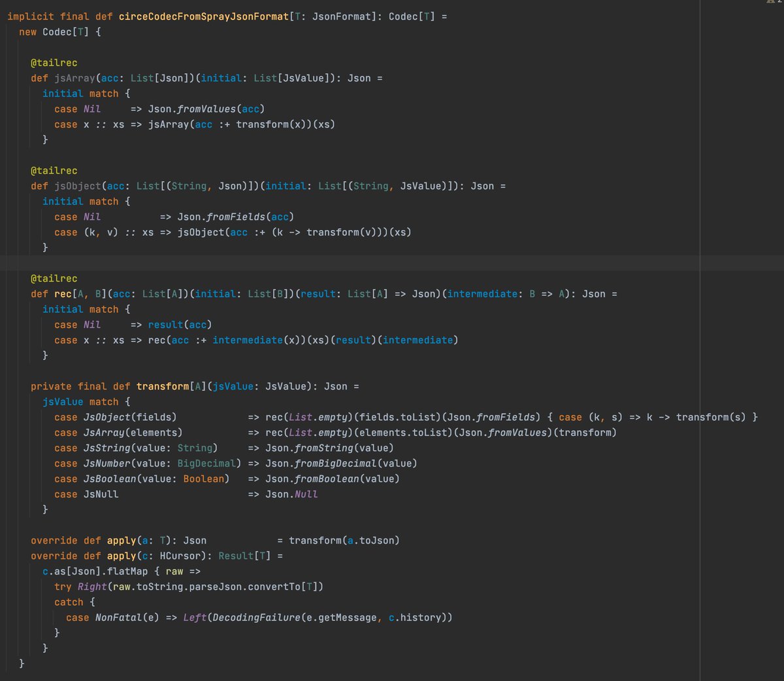Click the @tailrec annotation above jsObject
The width and height of the screenshot is (784, 681).
click(54, 171)
